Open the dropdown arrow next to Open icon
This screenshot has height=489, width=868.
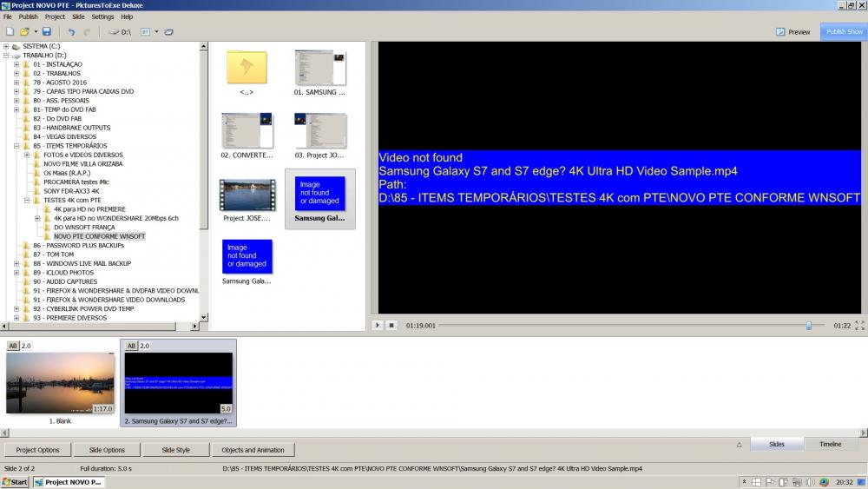point(36,32)
